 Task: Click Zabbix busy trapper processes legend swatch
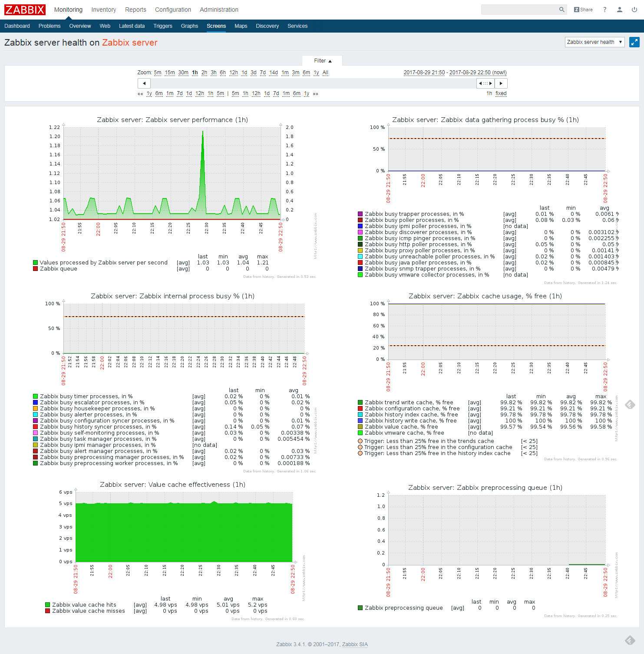pos(360,214)
